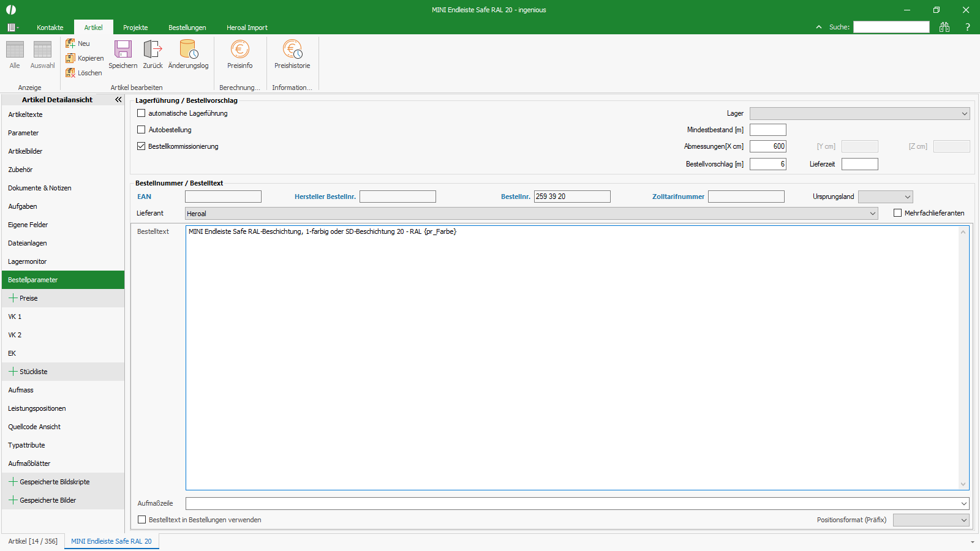Open Preisinfo price information
Screen dimensions: 980x551
tap(239, 50)
